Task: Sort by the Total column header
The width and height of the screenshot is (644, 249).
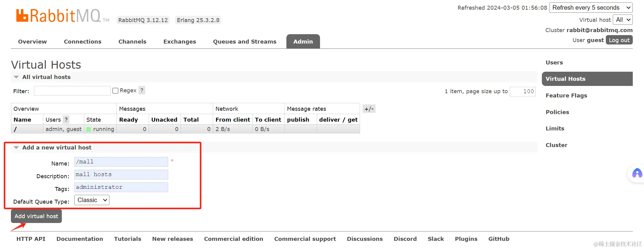Action: pyautogui.click(x=191, y=120)
